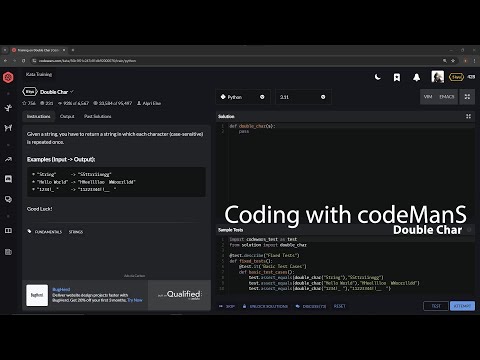The height and width of the screenshot is (360, 480).
Task: Open the Blog sidebar icon at bottom
Action: click(8, 252)
